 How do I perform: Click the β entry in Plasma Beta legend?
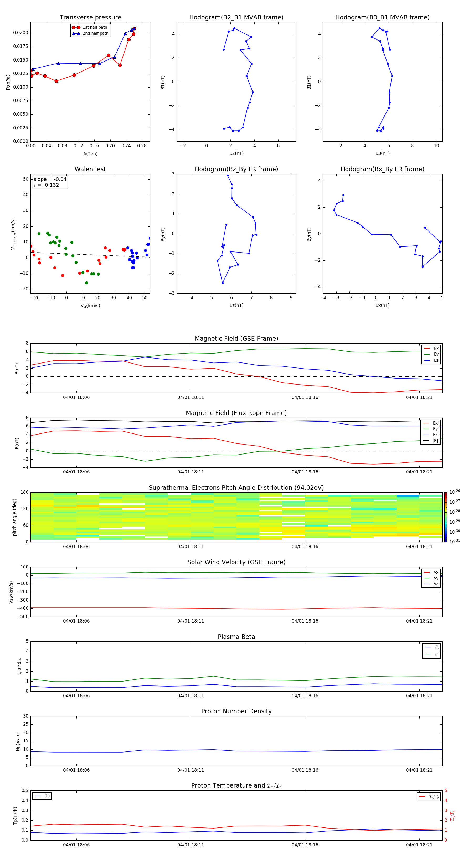click(x=431, y=654)
